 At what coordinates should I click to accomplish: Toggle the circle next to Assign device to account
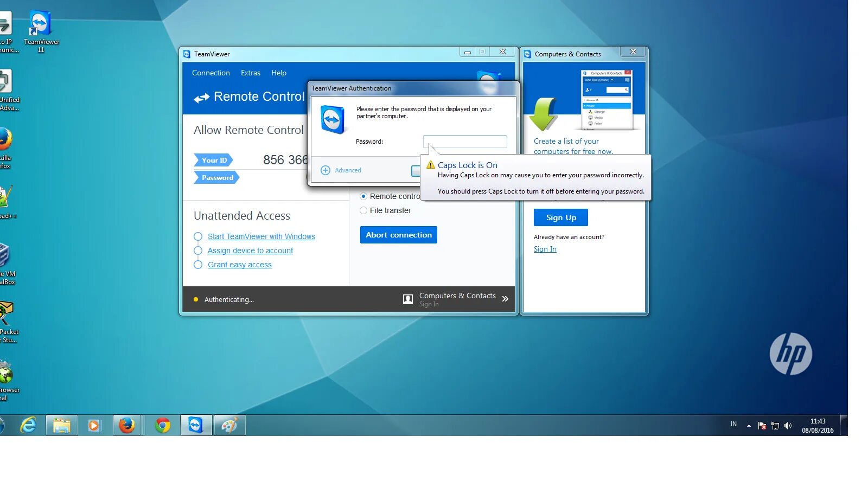198,251
